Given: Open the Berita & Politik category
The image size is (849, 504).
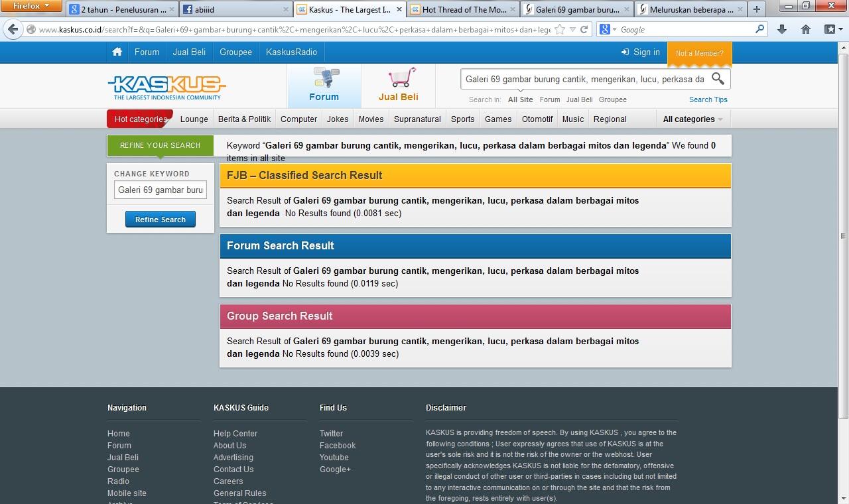Looking at the screenshot, I should (244, 119).
